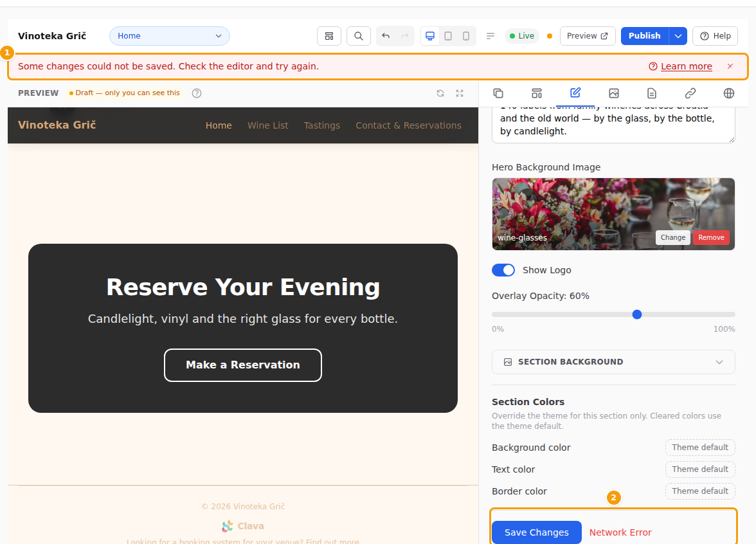The height and width of the screenshot is (544, 756).
Task: Expand preview to fullscreen
Action: tap(460, 93)
